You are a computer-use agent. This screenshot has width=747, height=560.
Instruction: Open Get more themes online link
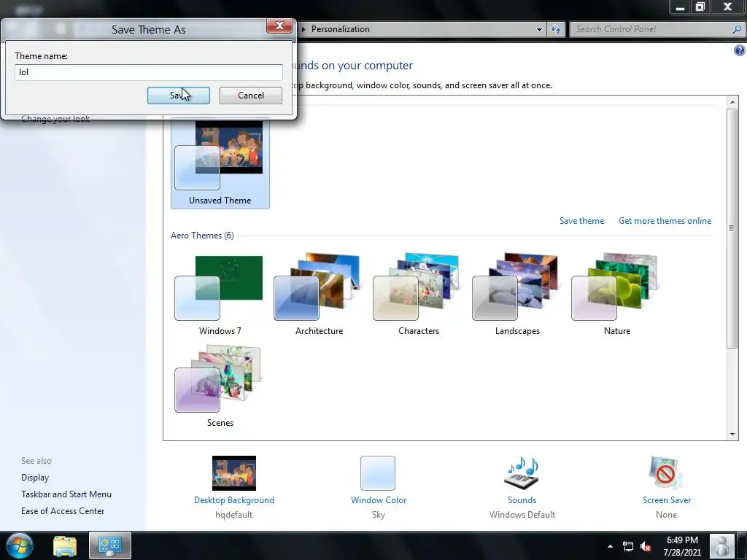click(x=665, y=221)
